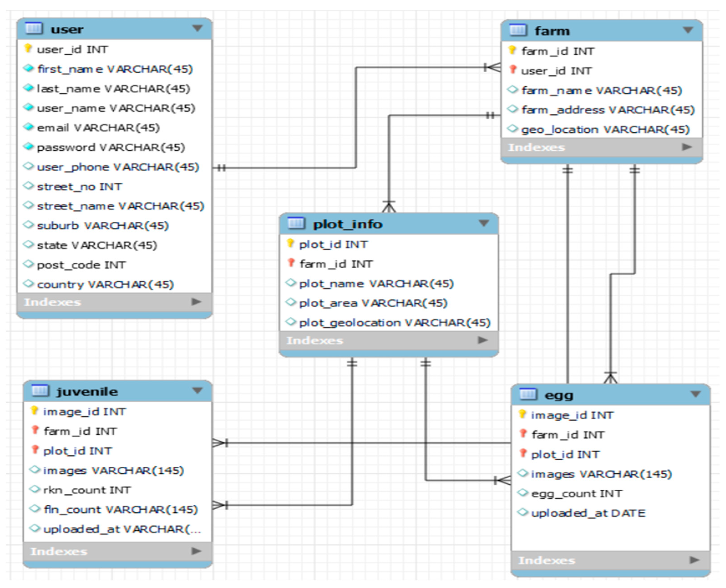Click foreign key icon beside farm user_id
Image resolution: width=726 pixels, height=588 pixels.
pyautogui.click(x=513, y=70)
